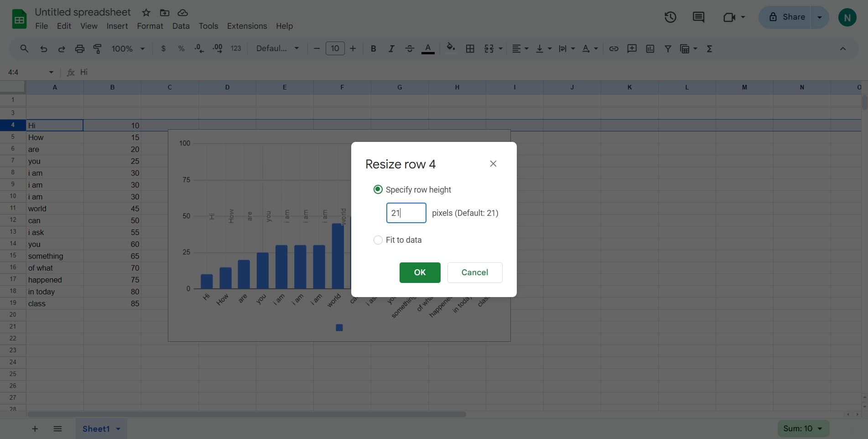Screen dimensions: 868x439
Task: Click the version history clock icon
Action: point(670,17)
